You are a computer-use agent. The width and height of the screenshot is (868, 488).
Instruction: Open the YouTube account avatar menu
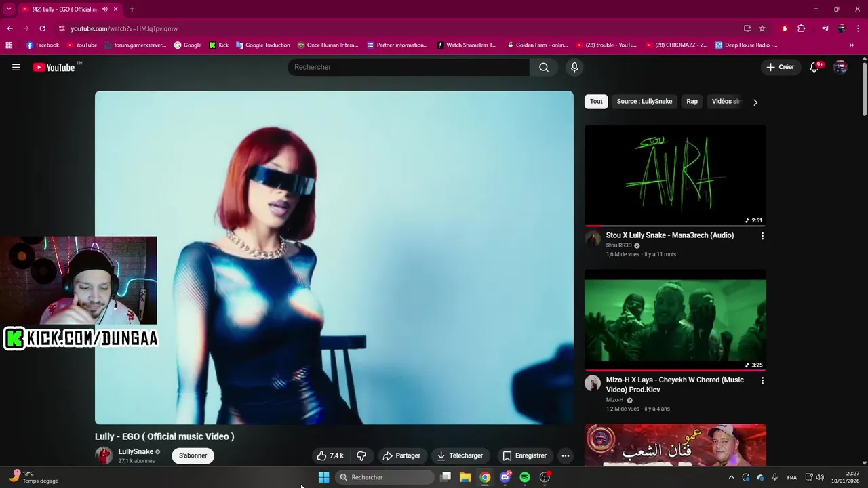click(x=840, y=67)
